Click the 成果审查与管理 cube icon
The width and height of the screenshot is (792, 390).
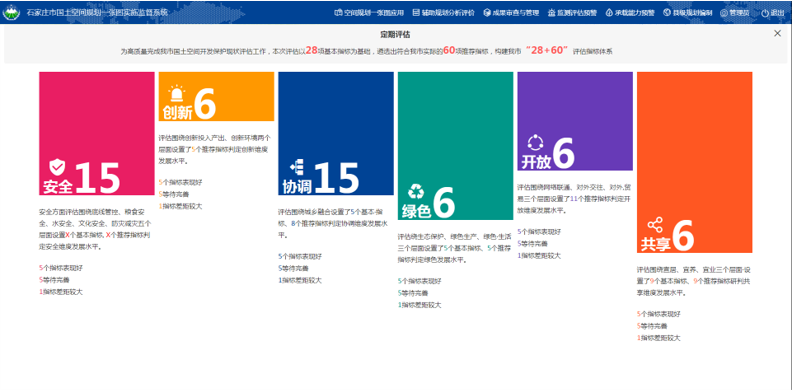point(487,13)
